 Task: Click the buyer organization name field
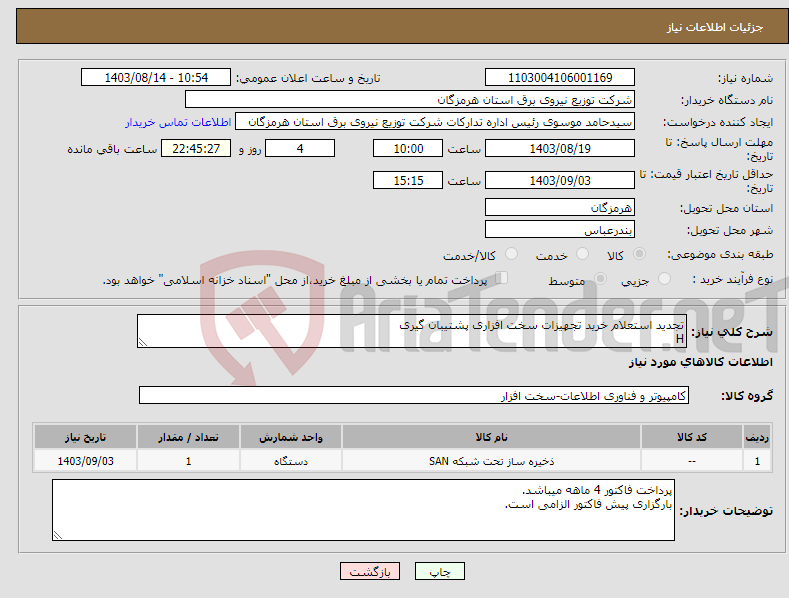coord(410,100)
